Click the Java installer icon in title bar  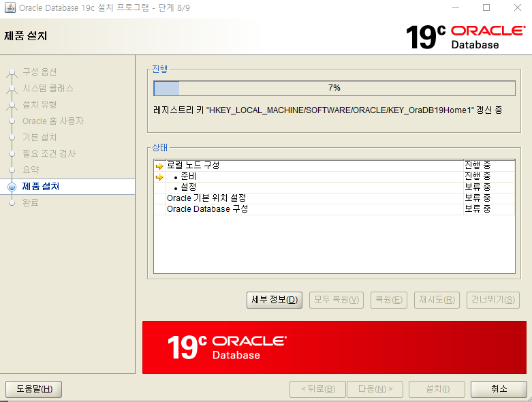point(10,7)
